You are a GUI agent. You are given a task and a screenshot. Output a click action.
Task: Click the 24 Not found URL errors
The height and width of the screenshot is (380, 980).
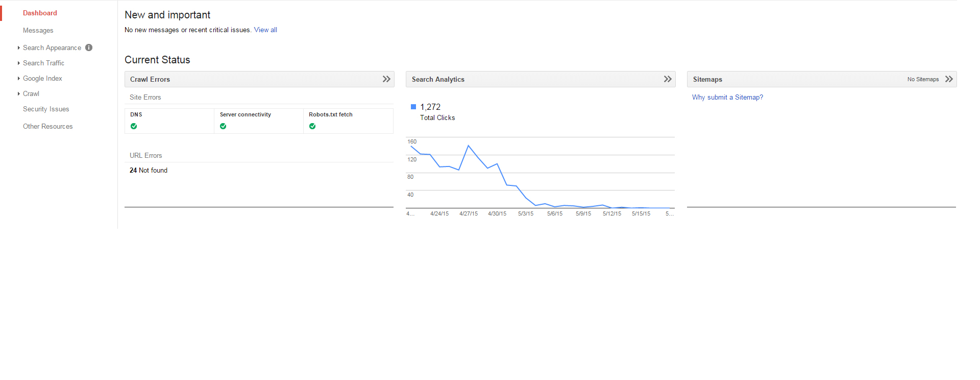[x=149, y=171]
